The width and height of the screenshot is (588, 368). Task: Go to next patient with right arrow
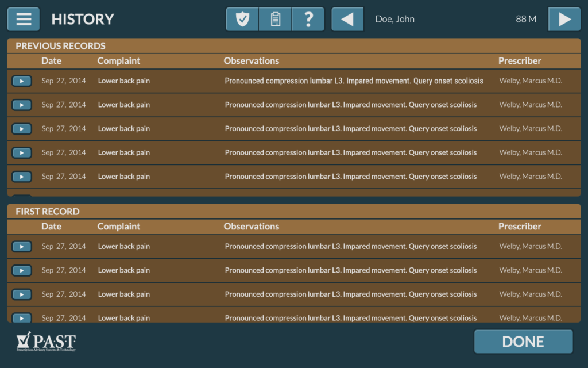coord(564,19)
